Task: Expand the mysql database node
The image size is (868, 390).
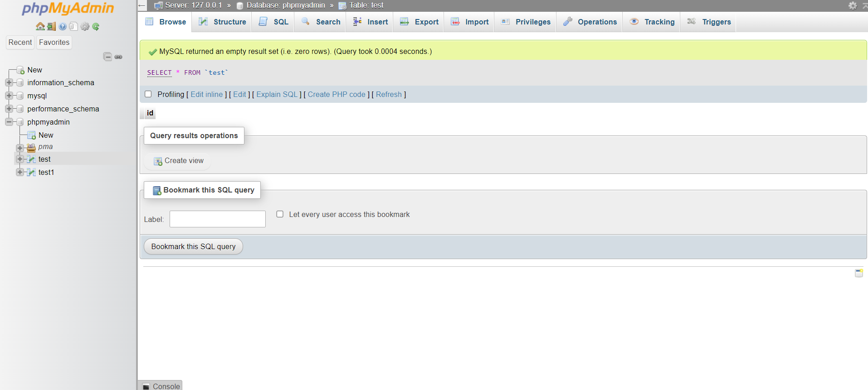Action: coord(9,96)
